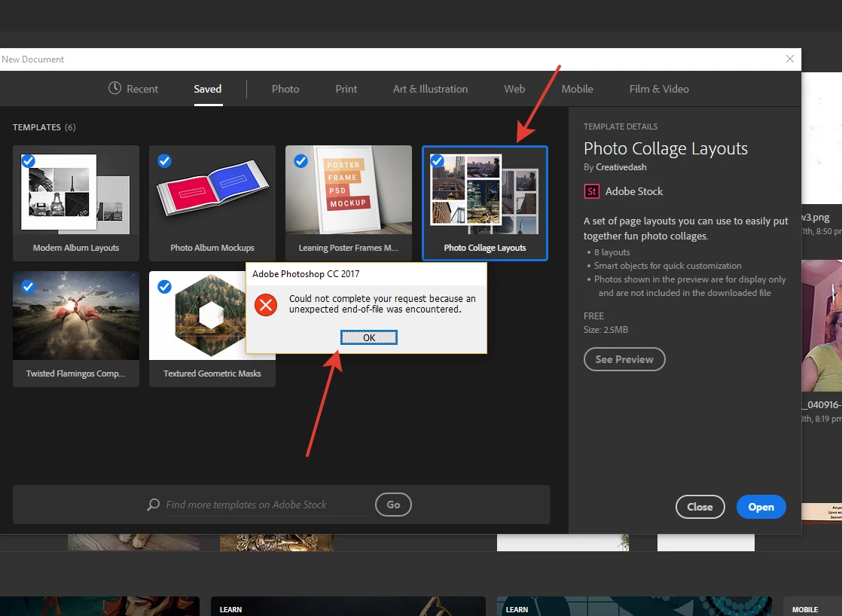Viewport: 842px width, 616px height.
Task: Click the Adobe Photoshop CC 2017 dialog title
Action: tap(306, 273)
